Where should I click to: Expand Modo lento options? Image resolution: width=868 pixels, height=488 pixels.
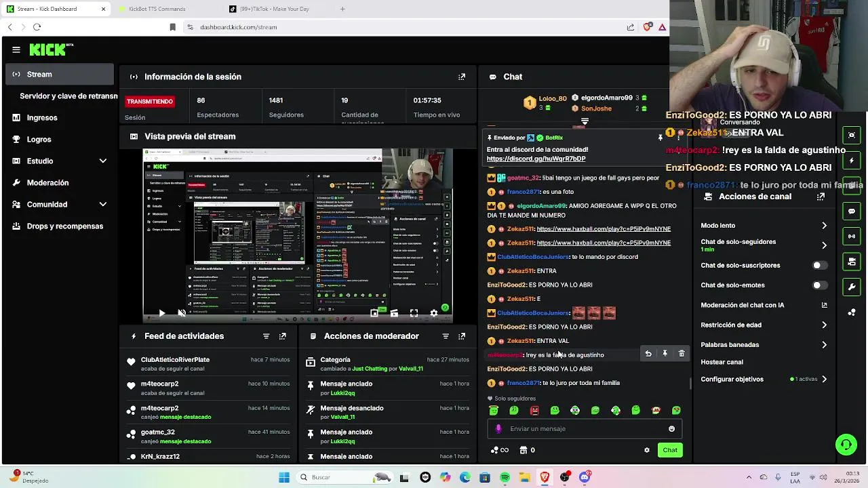[x=824, y=226]
